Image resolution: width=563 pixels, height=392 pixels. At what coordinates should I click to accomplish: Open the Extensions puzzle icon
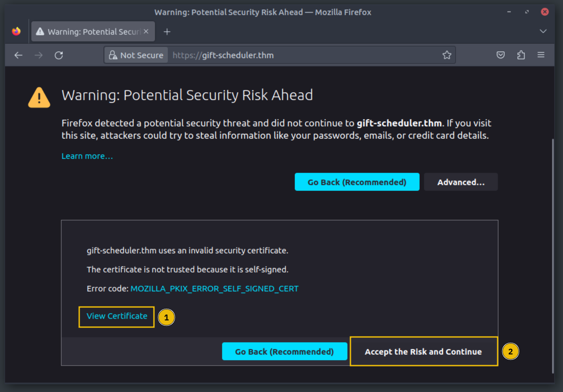click(x=521, y=55)
